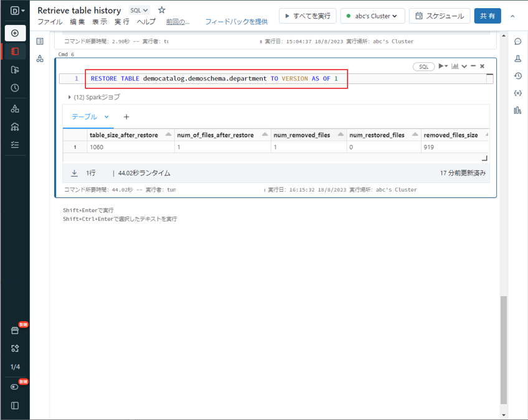Click the すべてを実行 button
Viewport: 528px width, 420px height.
[308, 16]
